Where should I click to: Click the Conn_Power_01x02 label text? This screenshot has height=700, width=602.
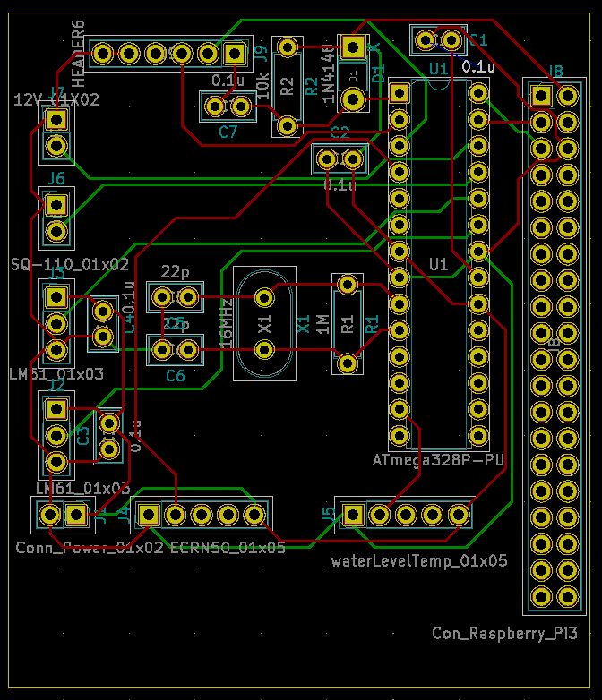pos(90,547)
